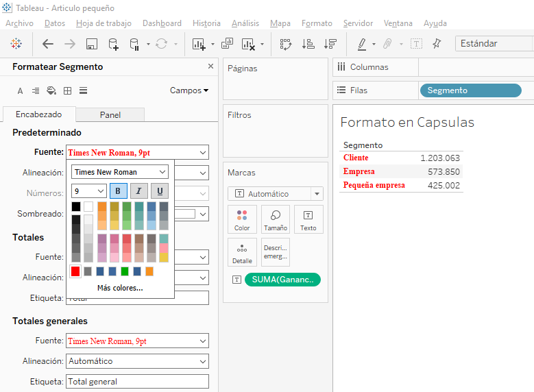Open the Campos dropdown button

click(189, 90)
